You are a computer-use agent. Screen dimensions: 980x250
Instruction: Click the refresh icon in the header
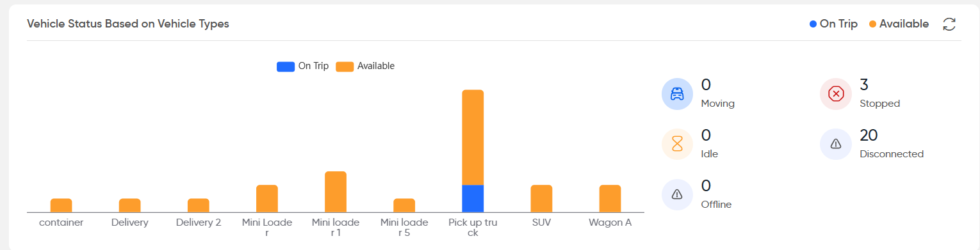click(x=949, y=24)
